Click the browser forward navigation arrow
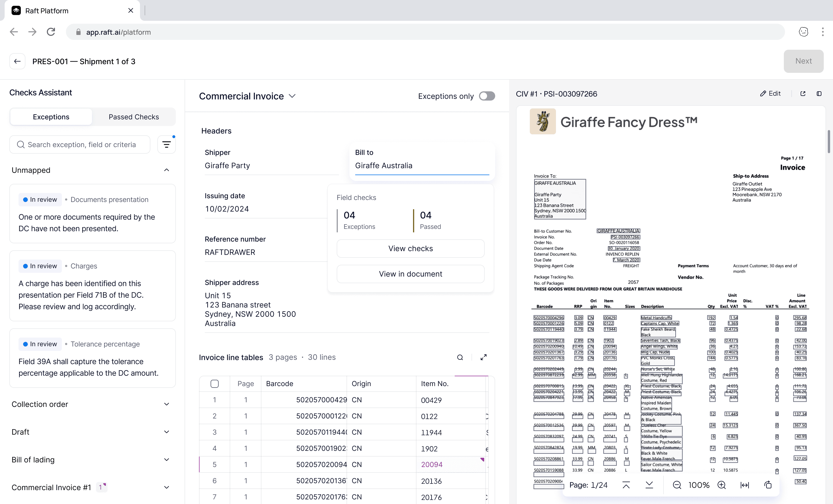Image resolution: width=833 pixels, height=504 pixels. (32, 32)
